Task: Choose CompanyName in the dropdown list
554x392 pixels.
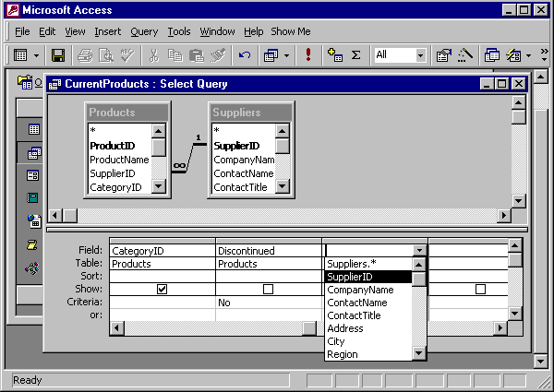Action: point(367,290)
